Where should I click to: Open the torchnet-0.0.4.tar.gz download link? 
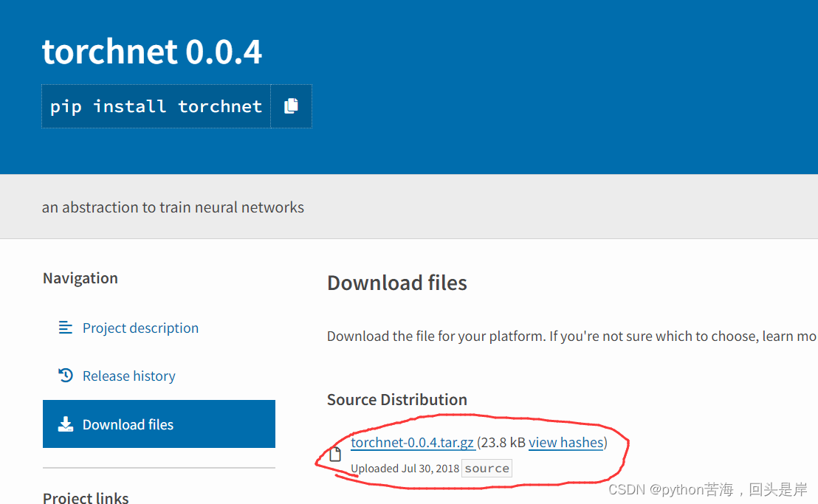click(x=414, y=442)
